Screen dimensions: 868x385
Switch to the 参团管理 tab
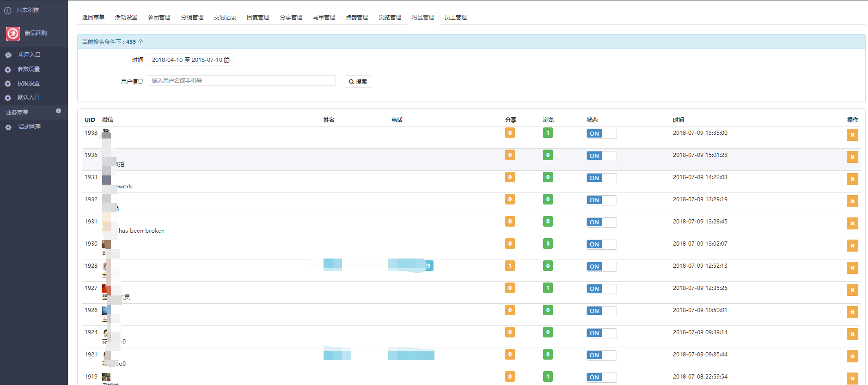point(159,18)
